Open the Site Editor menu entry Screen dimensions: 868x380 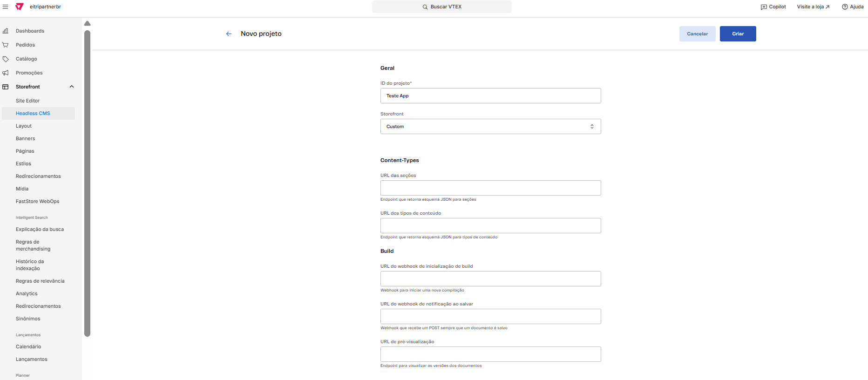pos(27,101)
